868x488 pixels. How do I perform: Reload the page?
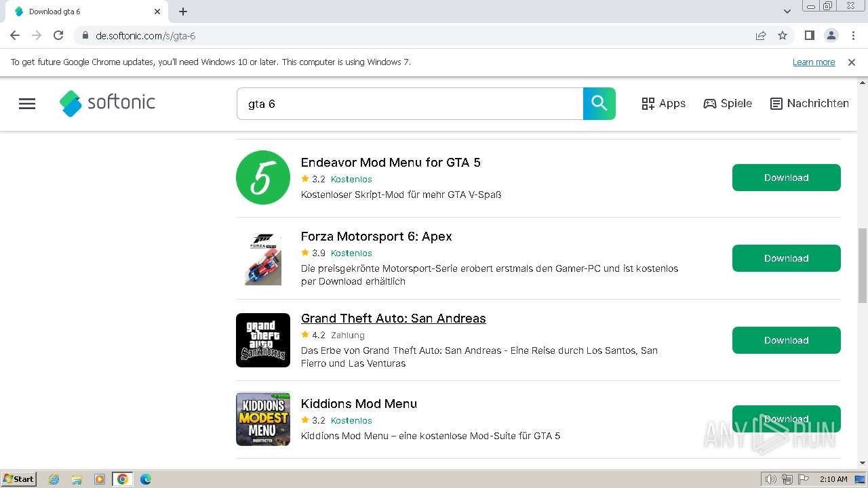coord(58,35)
